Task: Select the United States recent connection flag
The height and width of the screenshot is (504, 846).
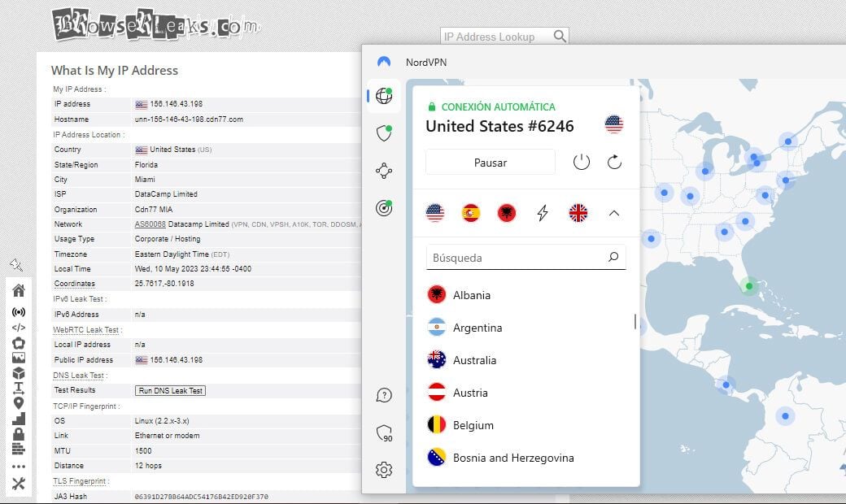Action: pyautogui.click(x=435, y=213)
